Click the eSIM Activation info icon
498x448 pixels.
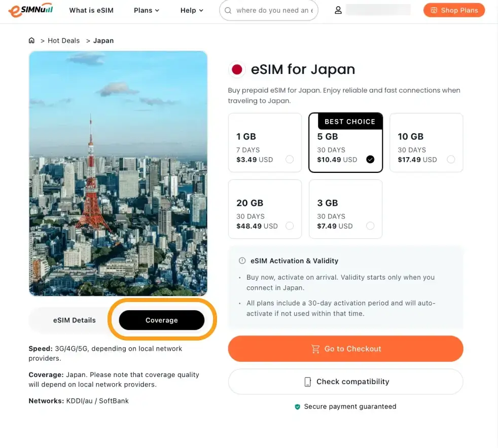click(242, 261)
